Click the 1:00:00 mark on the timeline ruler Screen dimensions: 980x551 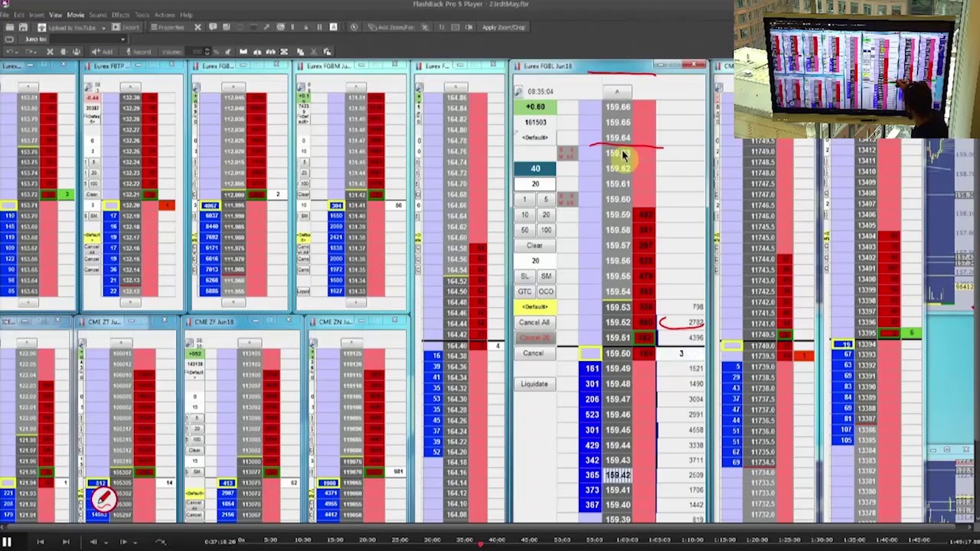(x=627, y=540)
